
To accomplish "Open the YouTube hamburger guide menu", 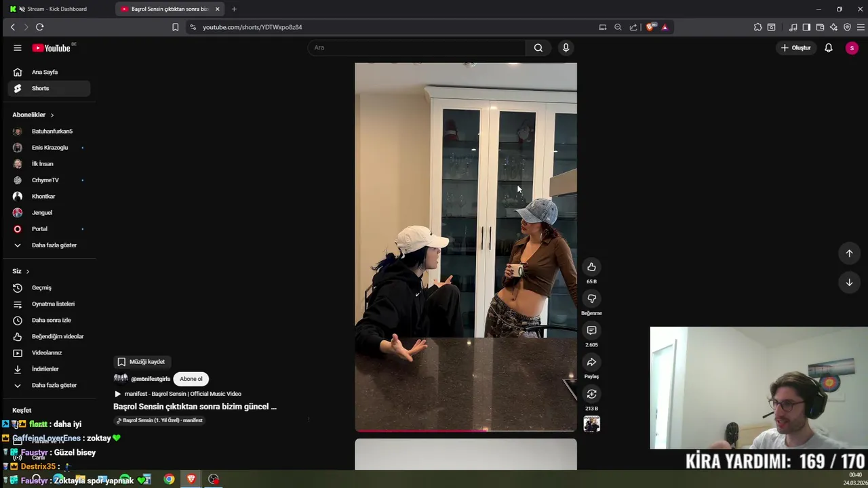I will click(x=18, y=48).
